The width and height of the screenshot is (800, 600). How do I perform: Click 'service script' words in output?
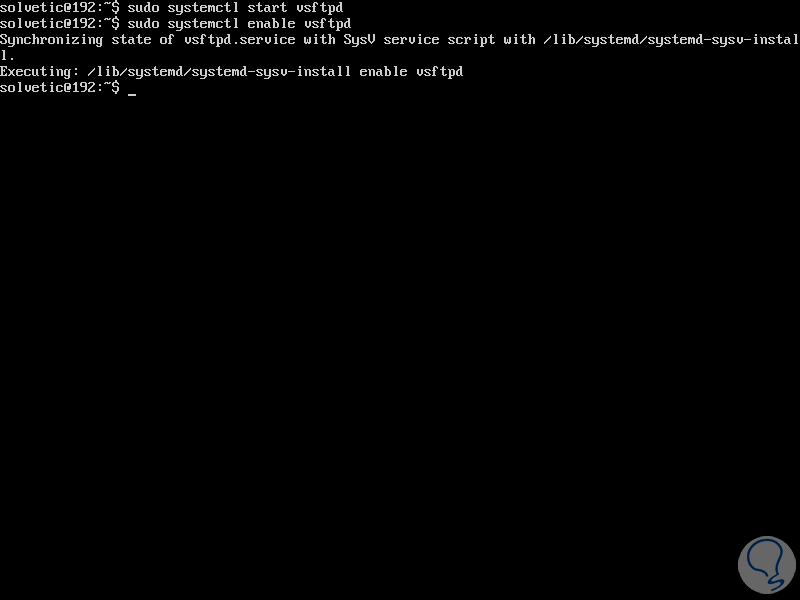439,40
